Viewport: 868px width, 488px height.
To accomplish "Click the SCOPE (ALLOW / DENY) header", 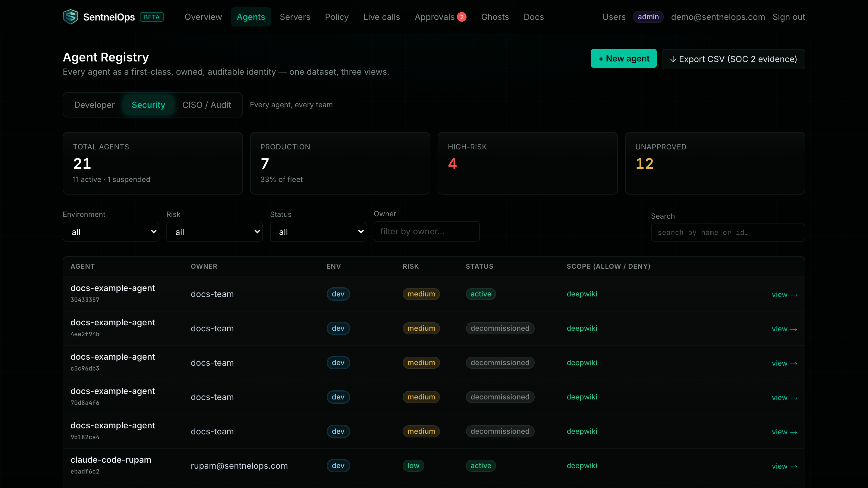I will coord(609,266).
